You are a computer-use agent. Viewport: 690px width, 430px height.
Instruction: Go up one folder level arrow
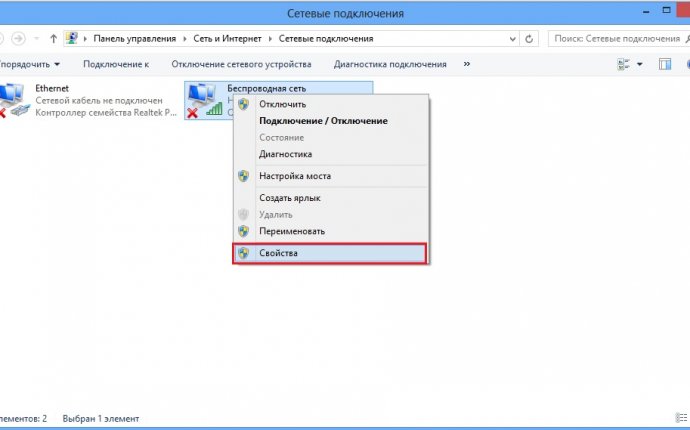pos(53,39)
